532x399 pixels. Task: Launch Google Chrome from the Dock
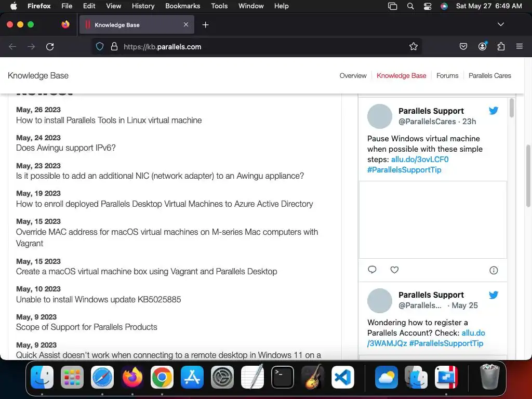(x=162, y=377)
